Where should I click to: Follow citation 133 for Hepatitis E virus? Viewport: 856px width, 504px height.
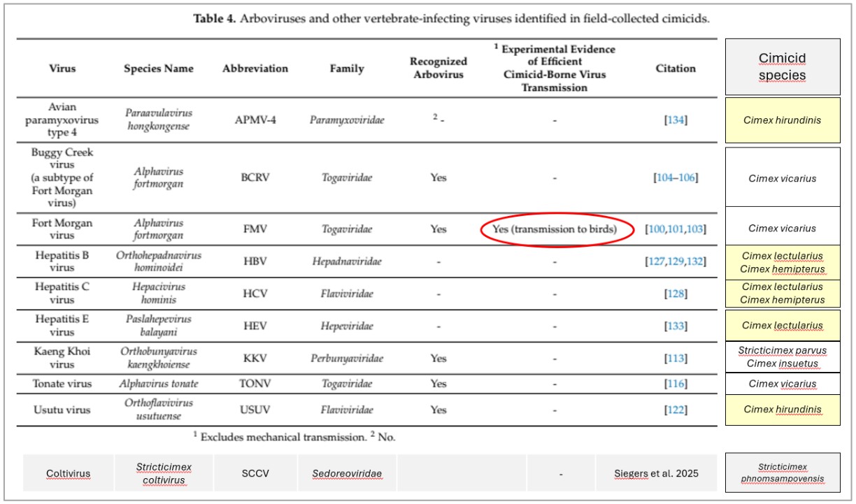pos(676,326)
